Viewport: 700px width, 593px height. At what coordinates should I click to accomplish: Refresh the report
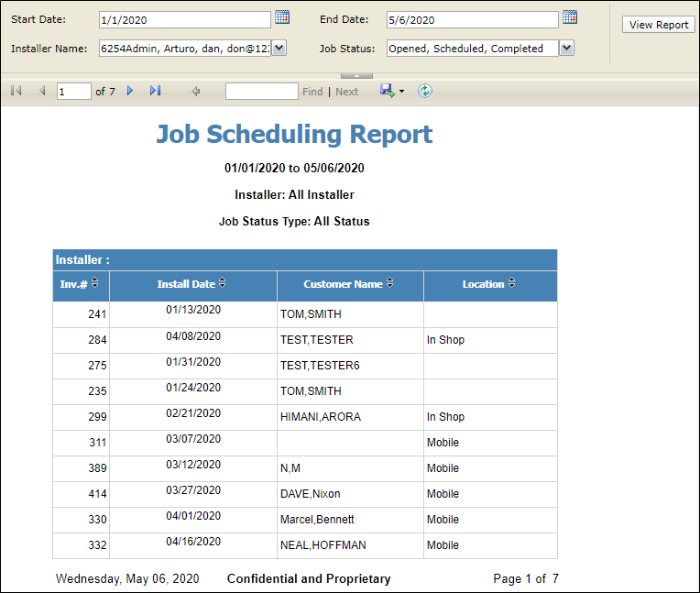pyautogui.click(x=425, y=91)
